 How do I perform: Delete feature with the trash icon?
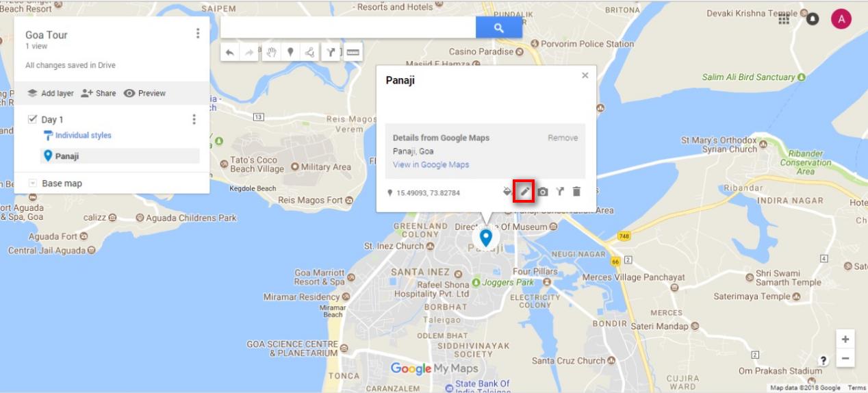(x=576, y=192)
